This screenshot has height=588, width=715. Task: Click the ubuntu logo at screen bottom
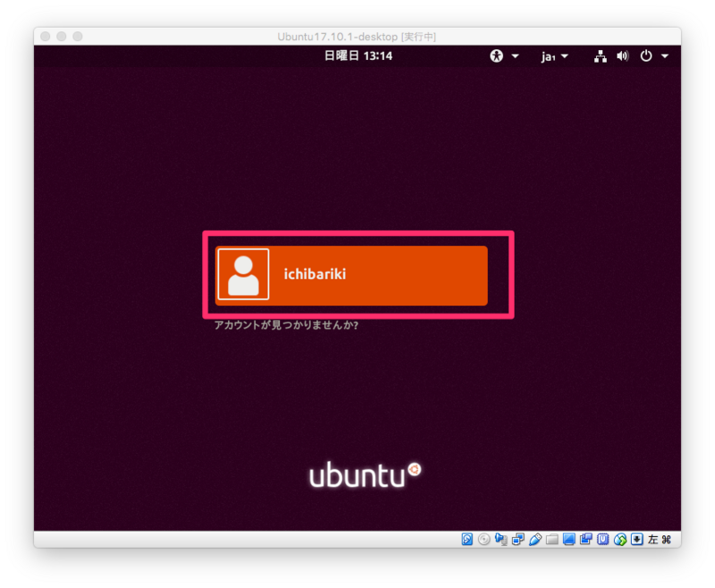pyautogui.click(x=365, y=475)
